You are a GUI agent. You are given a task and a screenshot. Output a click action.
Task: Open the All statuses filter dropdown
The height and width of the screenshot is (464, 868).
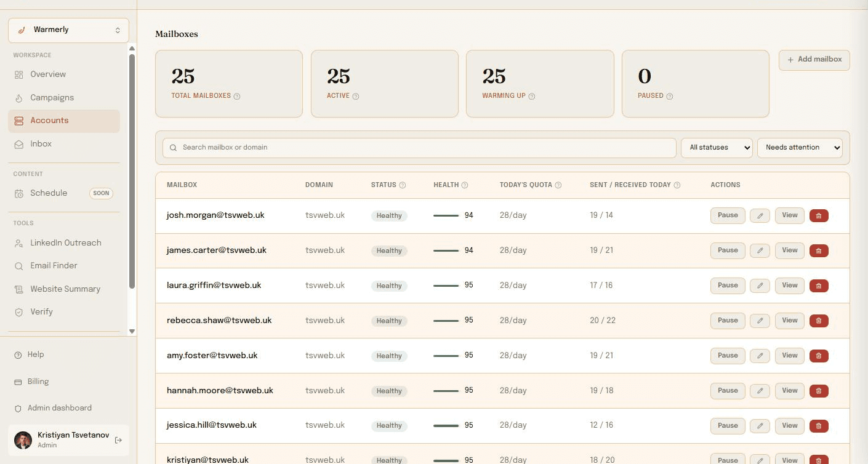[717, 148]
